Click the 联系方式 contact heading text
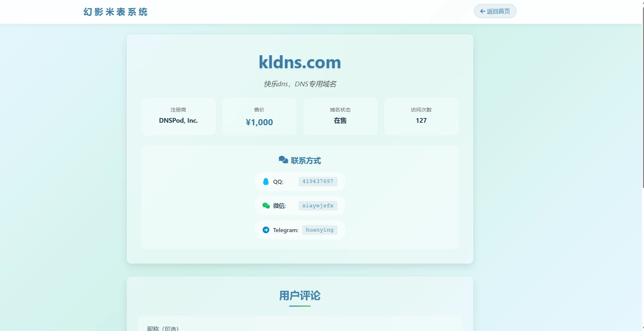Image resolution: width=644 pixels, height=331 pixels. click(x=306, y=161)
